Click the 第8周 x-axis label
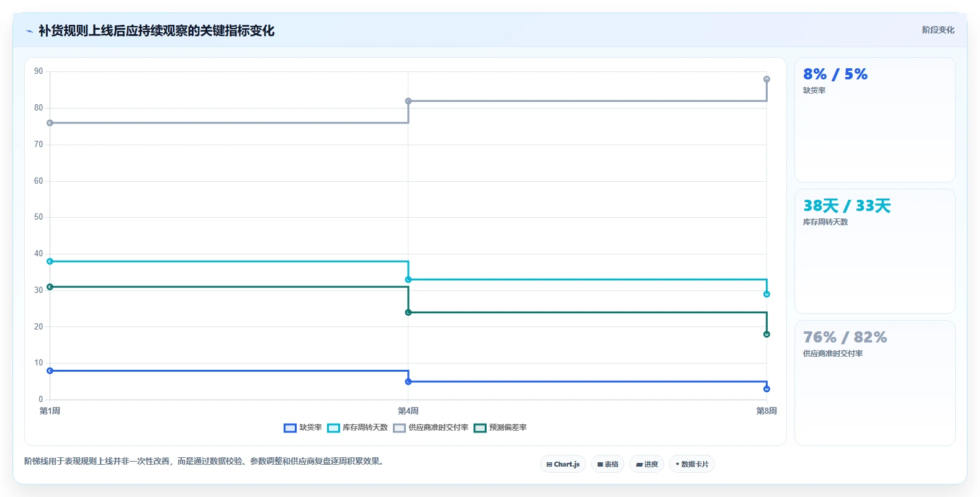 pos(766,411)
